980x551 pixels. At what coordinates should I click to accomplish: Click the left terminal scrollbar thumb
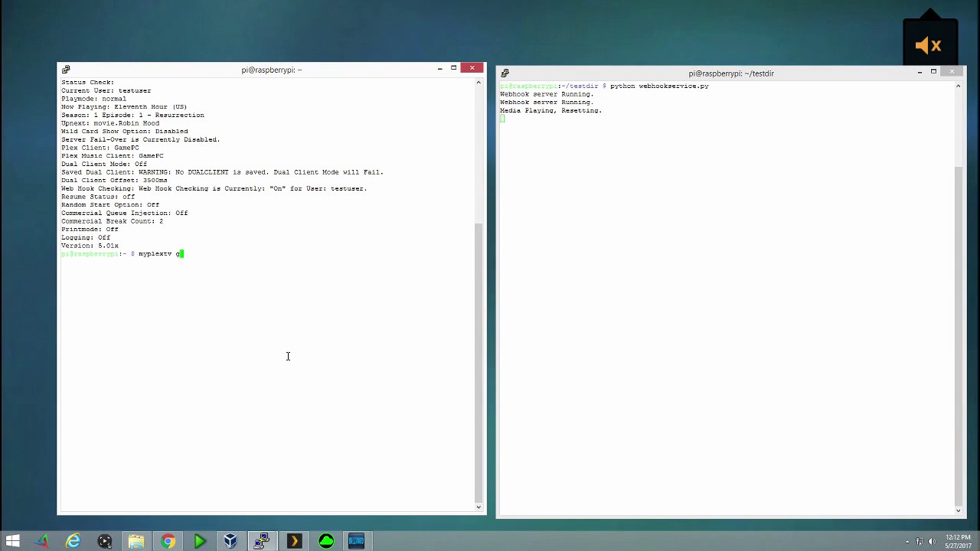pyautogui.click(x=479, y=361)
